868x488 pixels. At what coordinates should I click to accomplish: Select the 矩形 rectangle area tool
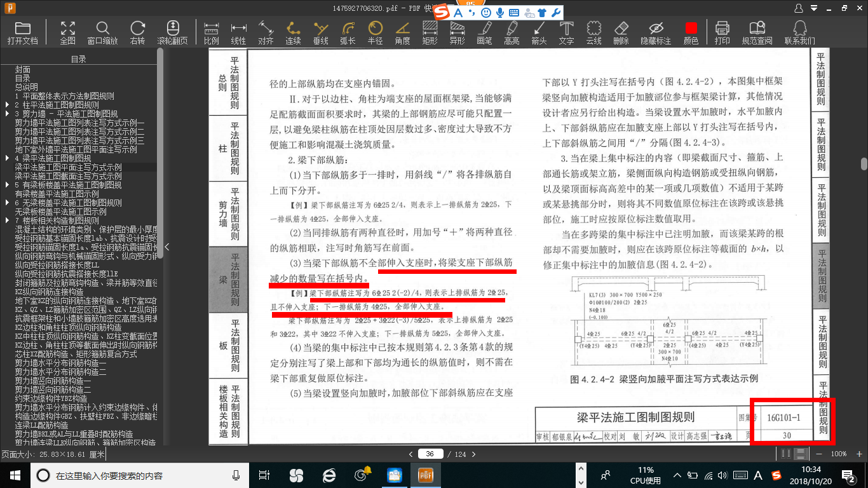430,32
